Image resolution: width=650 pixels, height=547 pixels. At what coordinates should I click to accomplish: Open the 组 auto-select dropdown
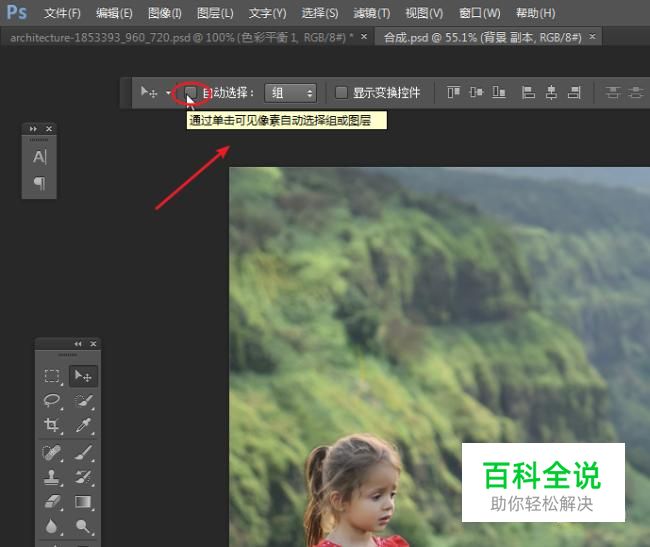click(291, 93)
